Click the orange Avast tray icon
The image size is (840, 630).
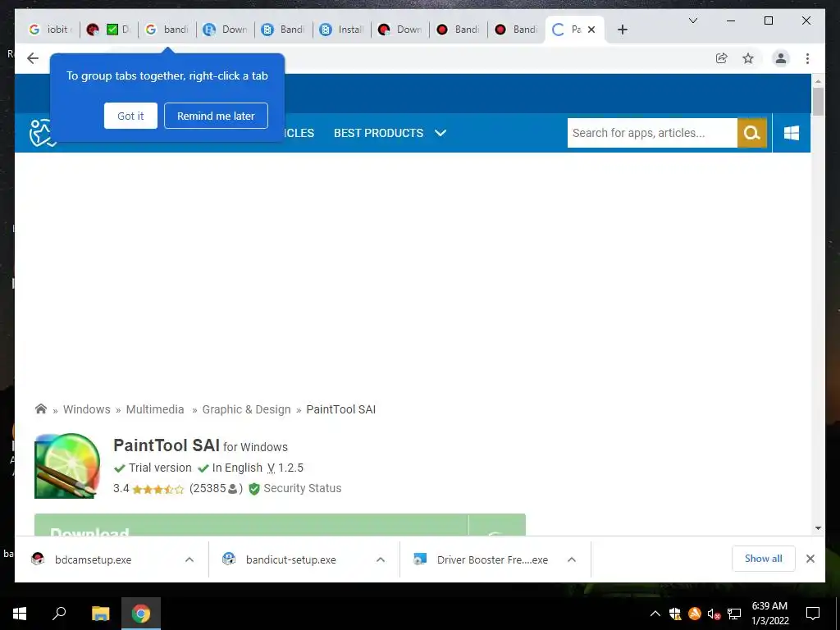coord(694,614)
